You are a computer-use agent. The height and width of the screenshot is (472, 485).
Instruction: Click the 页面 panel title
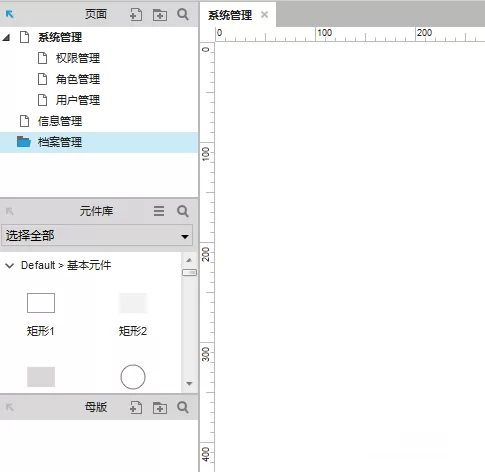click(96, 14)
